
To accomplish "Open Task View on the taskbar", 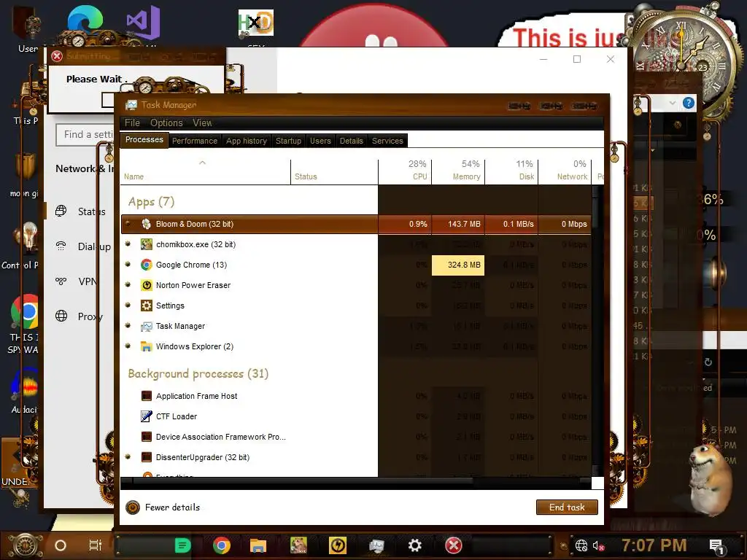I will click(x=96, y=545).
